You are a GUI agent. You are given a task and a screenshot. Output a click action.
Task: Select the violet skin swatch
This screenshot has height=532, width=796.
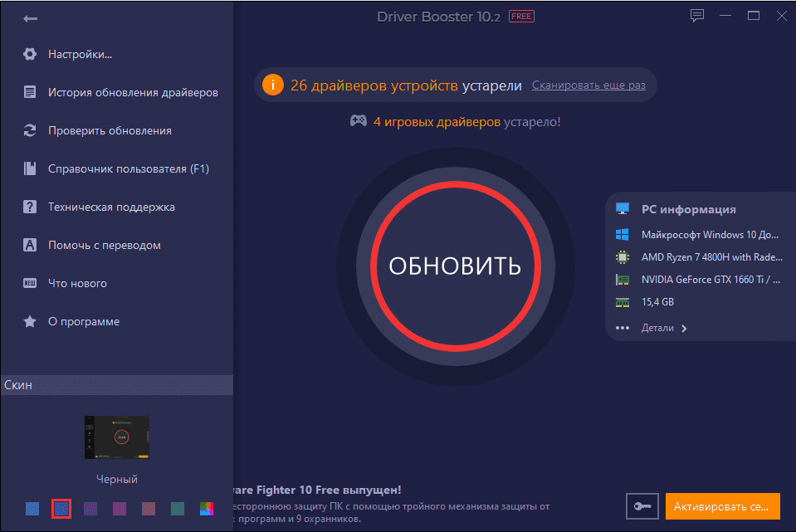pyautogui.click(x=90, y=508)
